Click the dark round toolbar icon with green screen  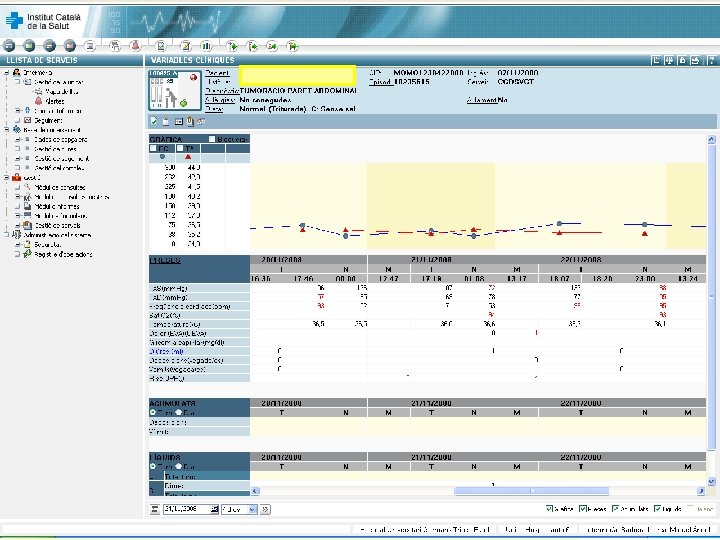(29, 45)
